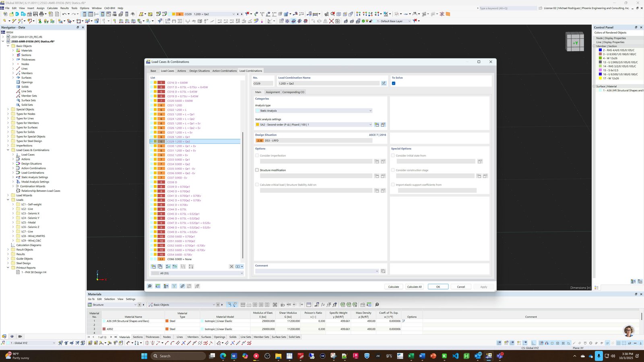Screen dimensions: 644x362
Task: Click the edit static analysis settings icon
Action: (x=383, y=125)
